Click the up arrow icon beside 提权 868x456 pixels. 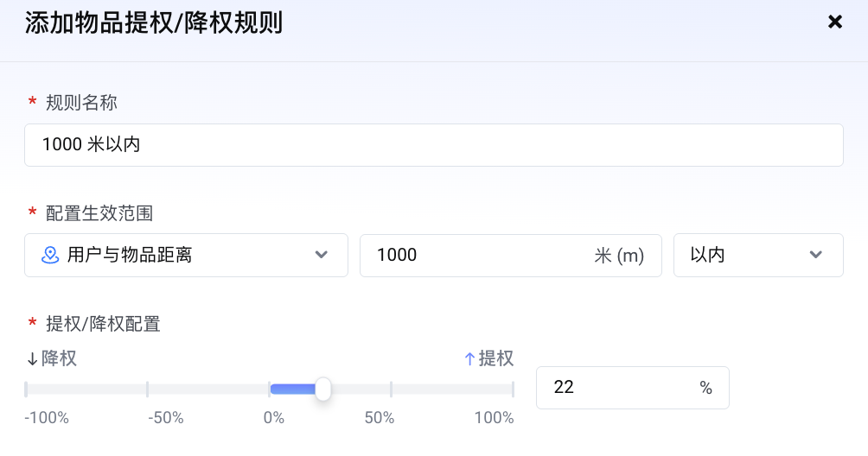tap(469, 358)
